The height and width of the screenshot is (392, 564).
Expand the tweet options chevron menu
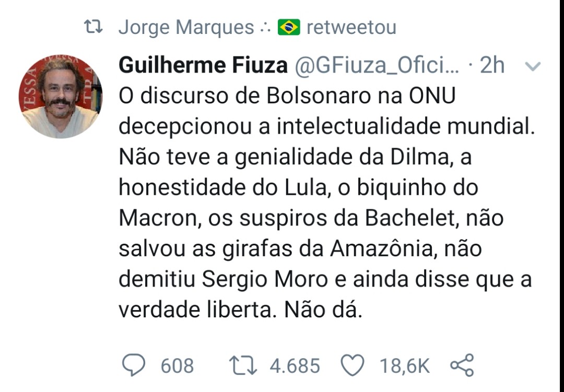[x=533, y=66]
